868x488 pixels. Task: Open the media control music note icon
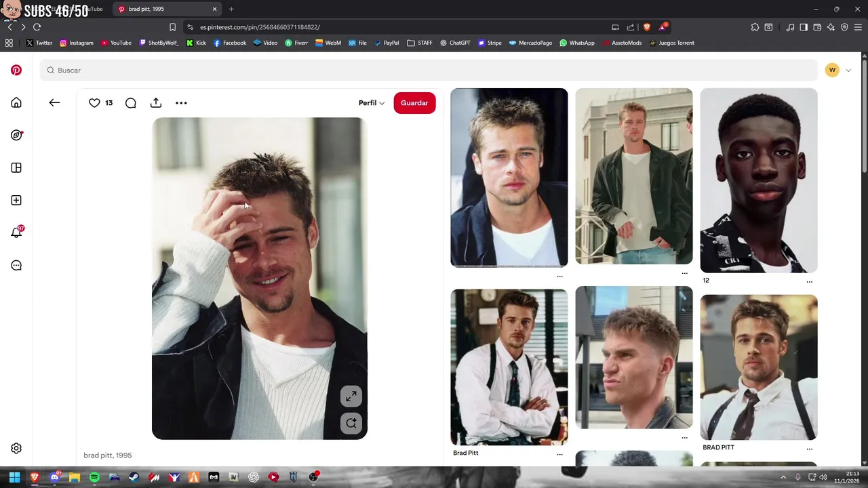click(x=790, y=27)
